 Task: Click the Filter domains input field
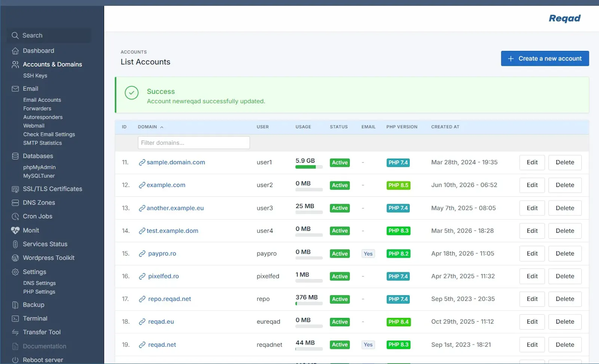pos(194,143)
